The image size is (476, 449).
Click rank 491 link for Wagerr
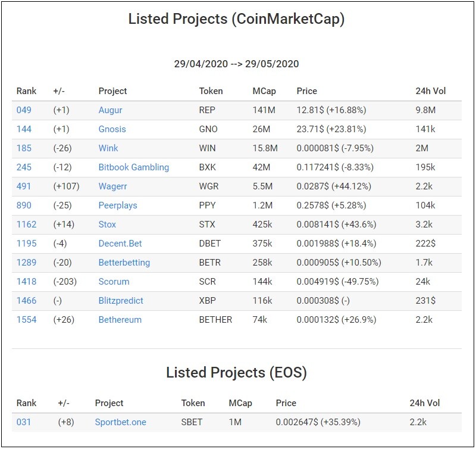tap(24, 186)
